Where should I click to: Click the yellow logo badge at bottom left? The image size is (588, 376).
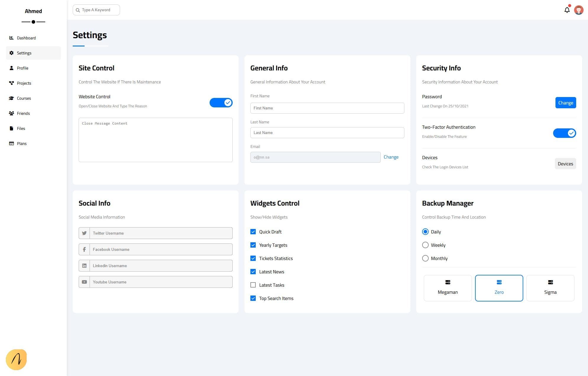pos(16,359)
